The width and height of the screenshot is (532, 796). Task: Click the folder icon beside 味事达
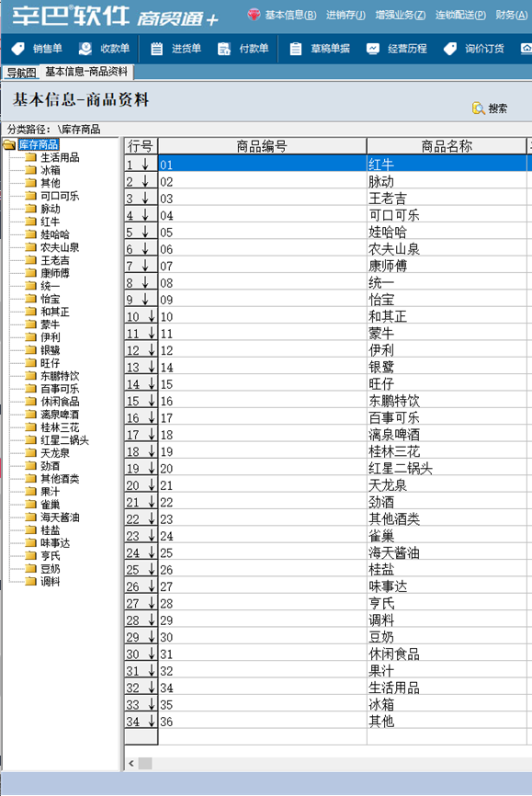click(31, 543)
